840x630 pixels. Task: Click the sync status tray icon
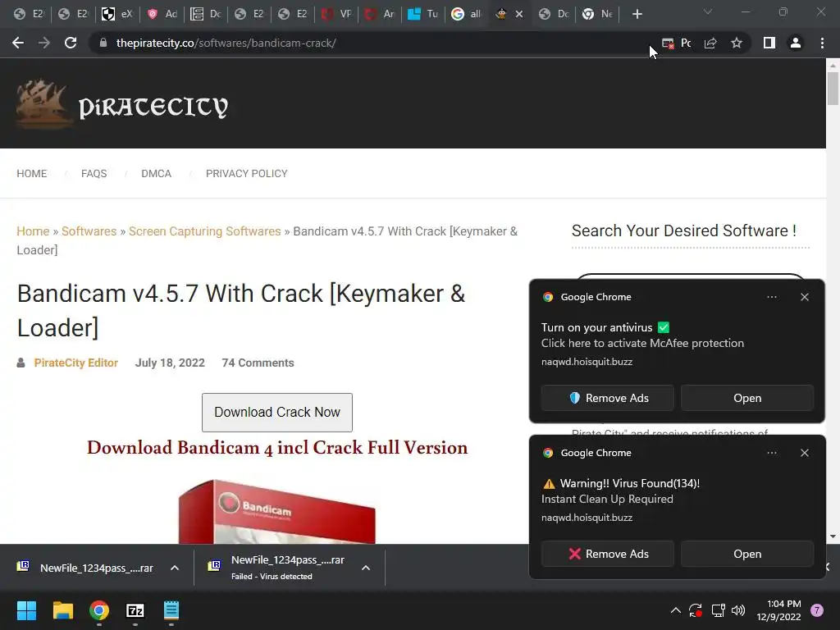point(696,610)
